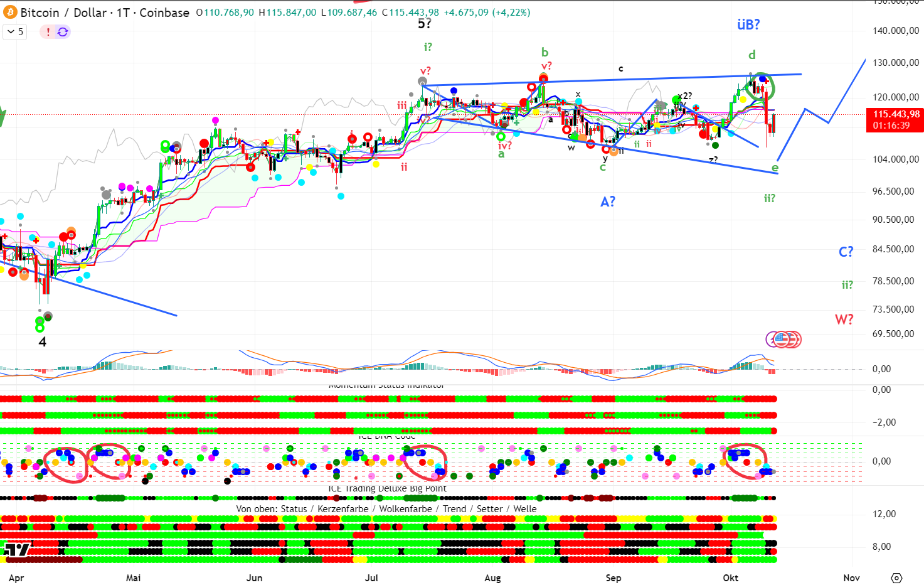
Task: Open the Bitcoin / Dollar symbol title
Action: [x=105, y=13]
